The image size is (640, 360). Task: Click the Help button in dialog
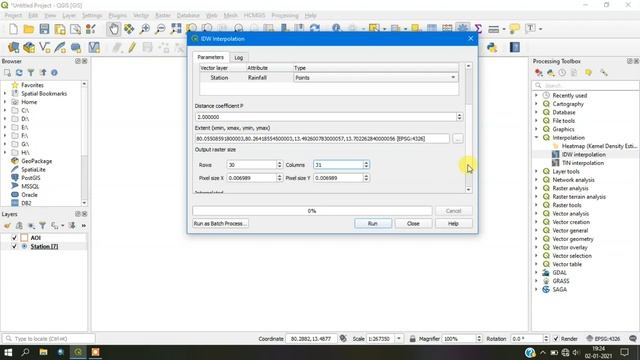453,224
